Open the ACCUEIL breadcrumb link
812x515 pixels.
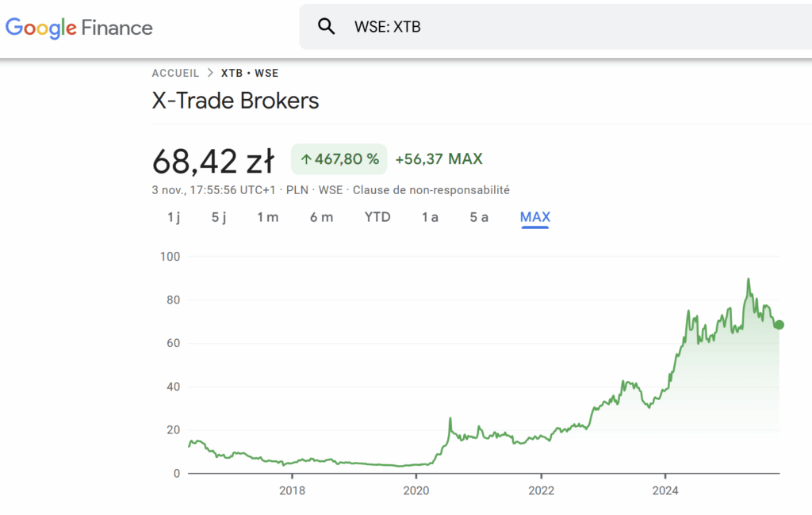(175, 73)
